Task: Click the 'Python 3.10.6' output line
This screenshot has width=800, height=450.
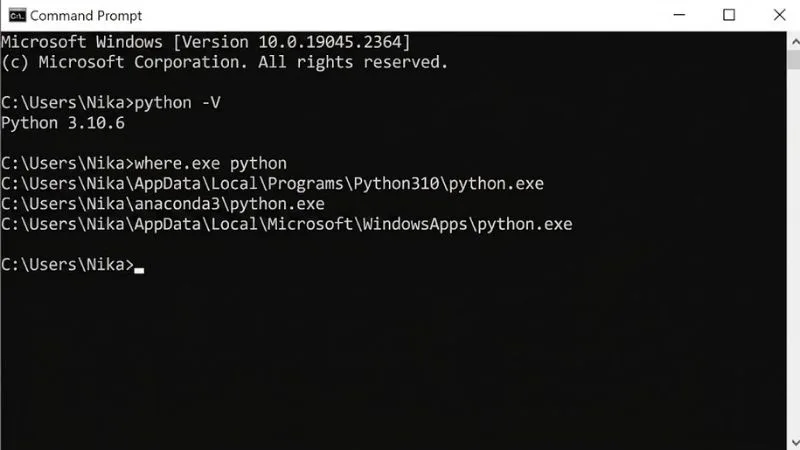Action: pos(63,123)
